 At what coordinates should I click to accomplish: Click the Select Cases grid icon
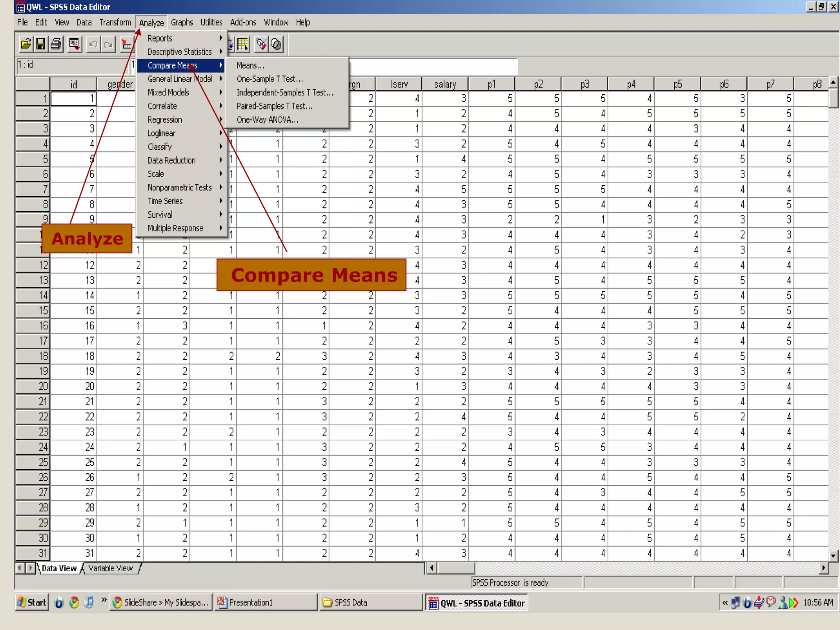click(243, 44)
